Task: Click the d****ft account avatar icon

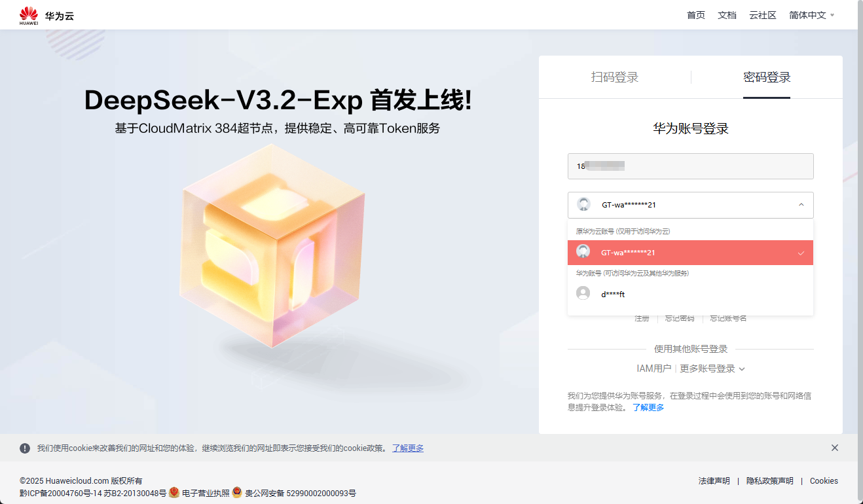Action: (583, 293)
